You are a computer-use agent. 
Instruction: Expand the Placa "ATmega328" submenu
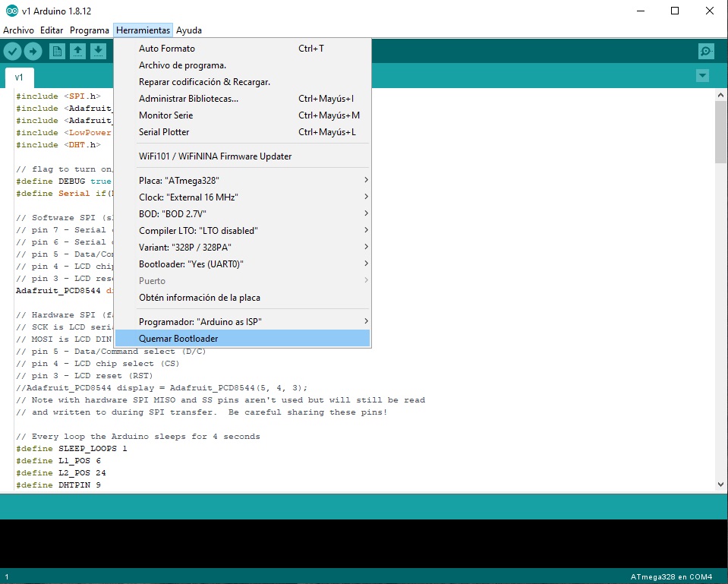coord(242,180)
